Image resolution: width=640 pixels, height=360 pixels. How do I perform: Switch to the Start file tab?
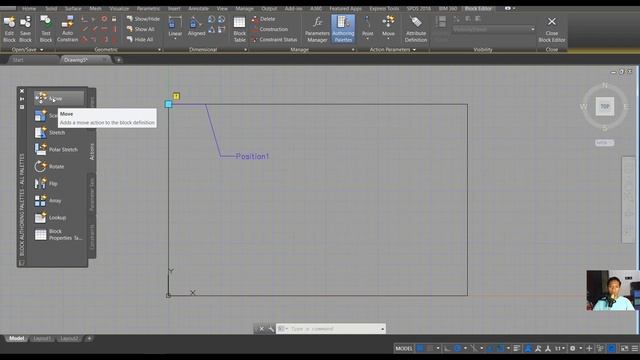(x=18, y=60)
